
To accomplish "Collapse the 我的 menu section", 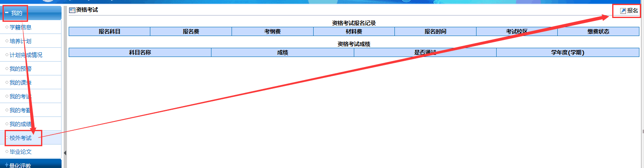I will click(x=16, y=13).
